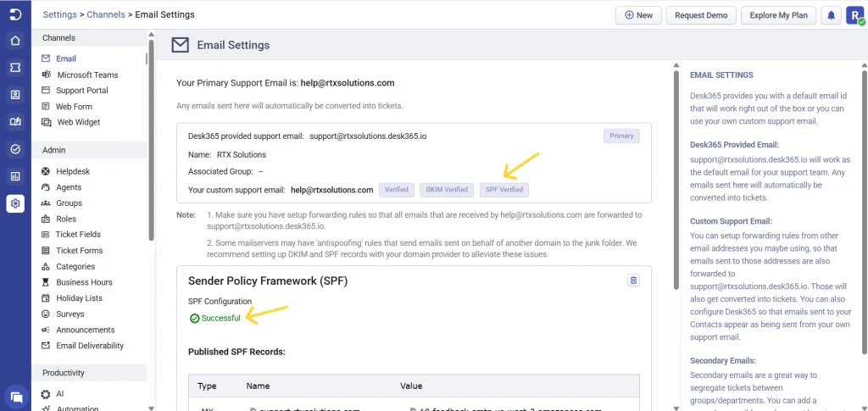Open the Tickets icon in left rail
868x411 pixels.
pos(15,68)
